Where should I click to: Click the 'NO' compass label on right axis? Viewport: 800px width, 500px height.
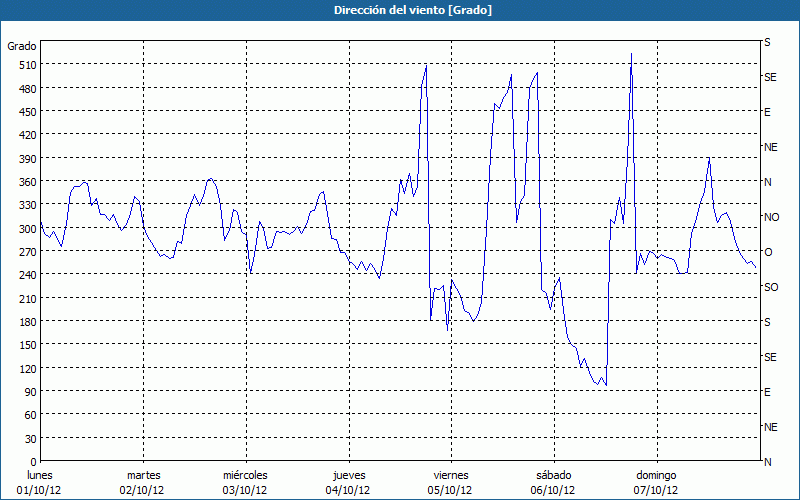(771, 217)
